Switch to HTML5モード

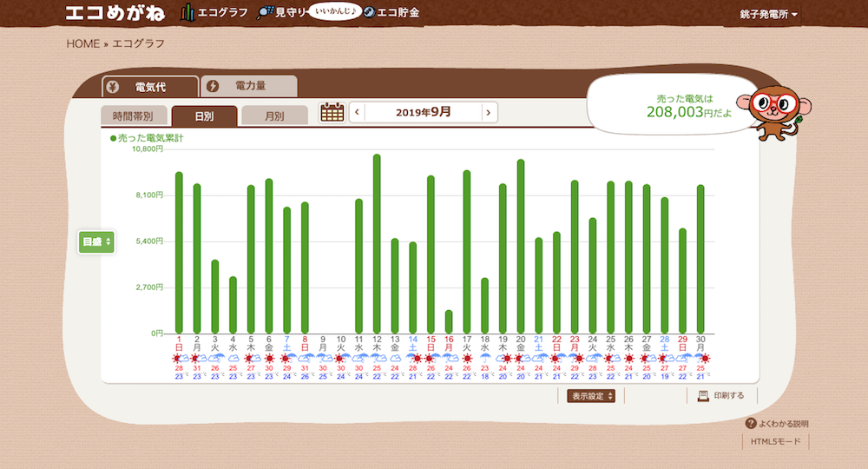(775, 441)
